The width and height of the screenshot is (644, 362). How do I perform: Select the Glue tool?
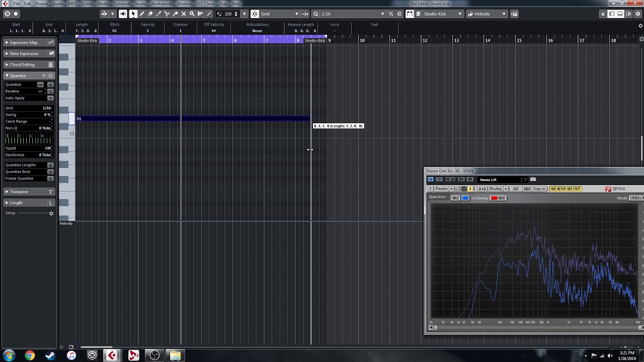pyautogui.click(x=175, y=14)
